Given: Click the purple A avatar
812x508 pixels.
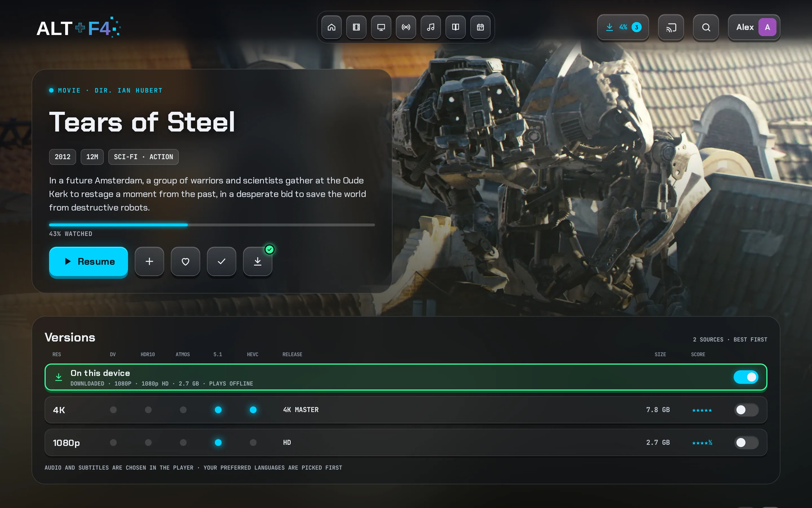Looking at the screenshot, I should [767, 27].
